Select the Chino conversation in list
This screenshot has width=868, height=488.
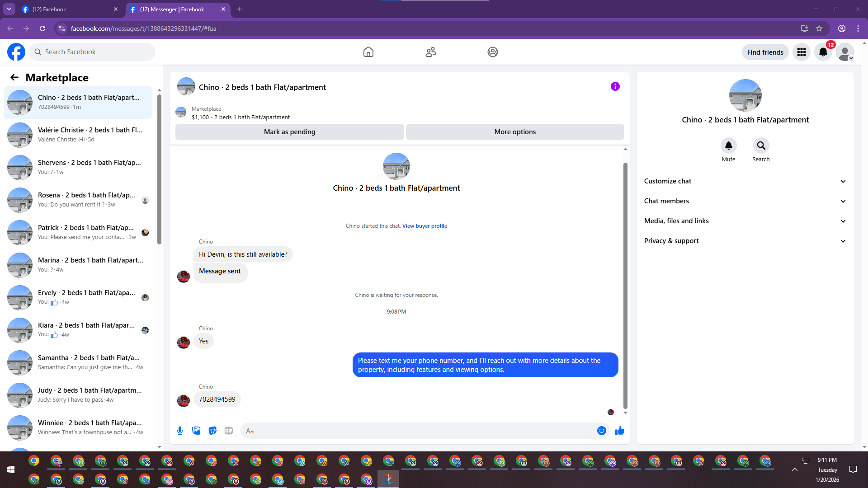78,103
